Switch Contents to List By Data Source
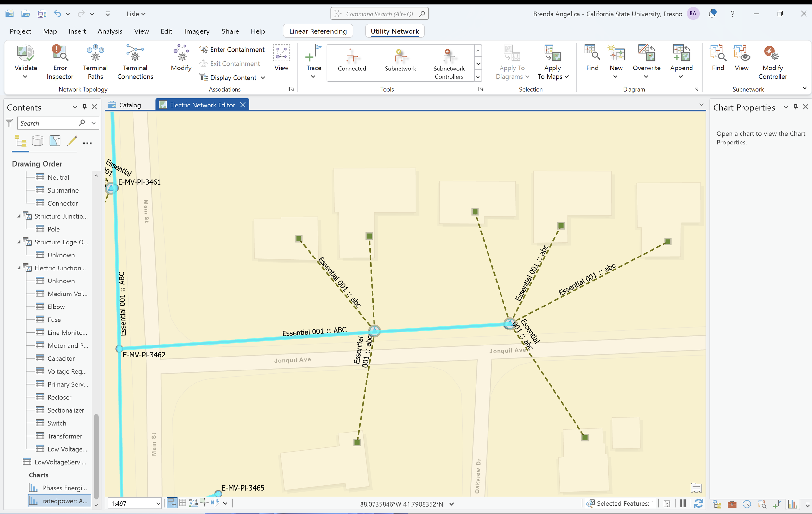 pyautogui.click(x=37, y=141)
